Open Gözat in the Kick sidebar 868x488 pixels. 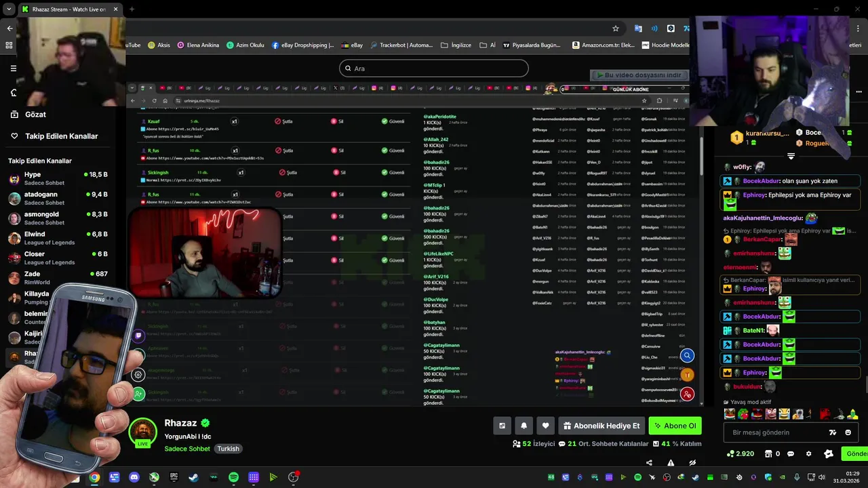coord(29,115)
